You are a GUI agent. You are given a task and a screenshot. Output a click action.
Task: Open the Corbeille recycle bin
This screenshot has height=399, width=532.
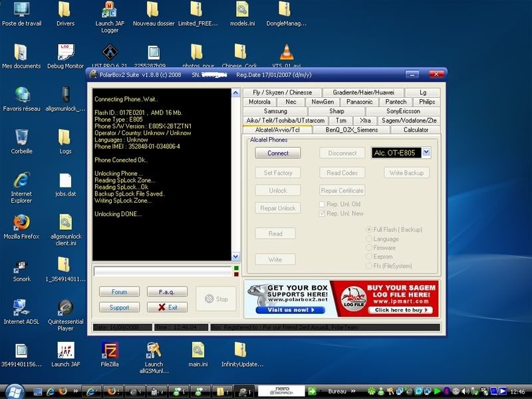[21, 142]
